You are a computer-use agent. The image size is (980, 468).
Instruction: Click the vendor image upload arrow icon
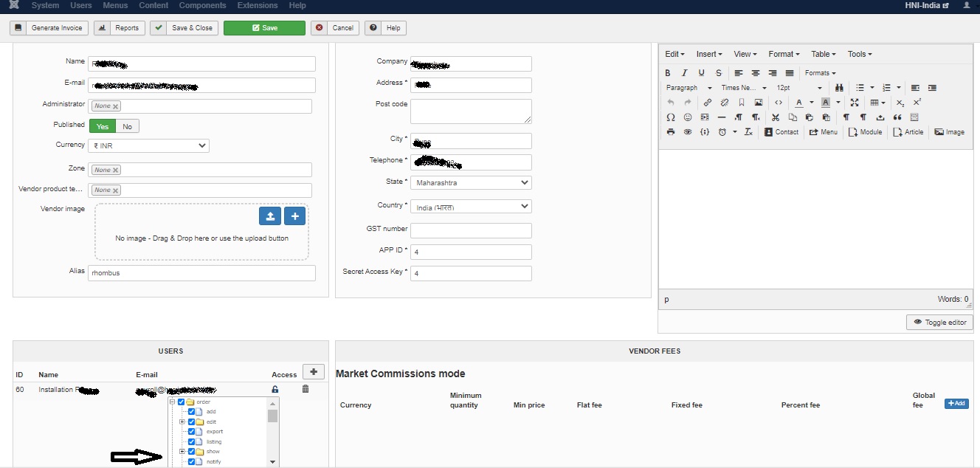[x=270, y=216]
